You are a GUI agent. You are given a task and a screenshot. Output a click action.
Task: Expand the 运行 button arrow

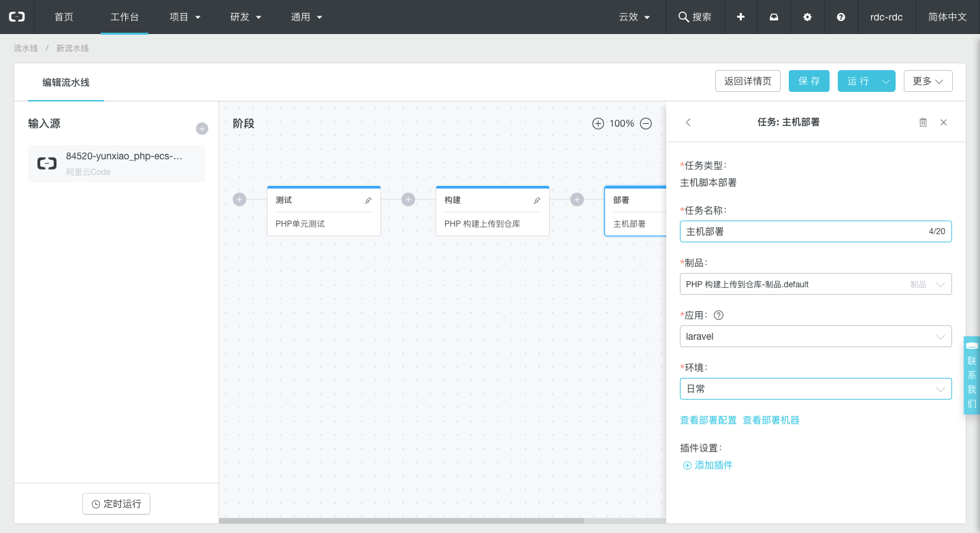[x=886, y=81]
